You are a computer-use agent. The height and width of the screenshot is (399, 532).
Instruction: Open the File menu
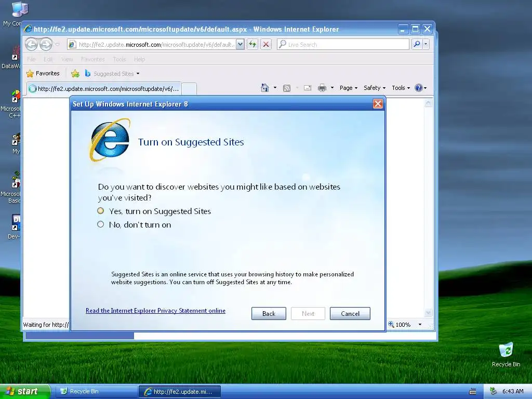[x=31, y=59]
